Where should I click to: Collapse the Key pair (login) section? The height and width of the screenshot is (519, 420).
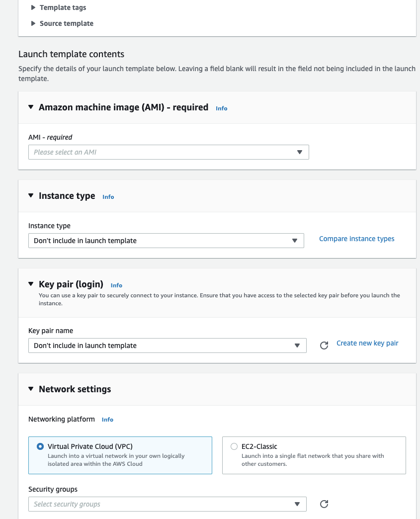(31, 284)
